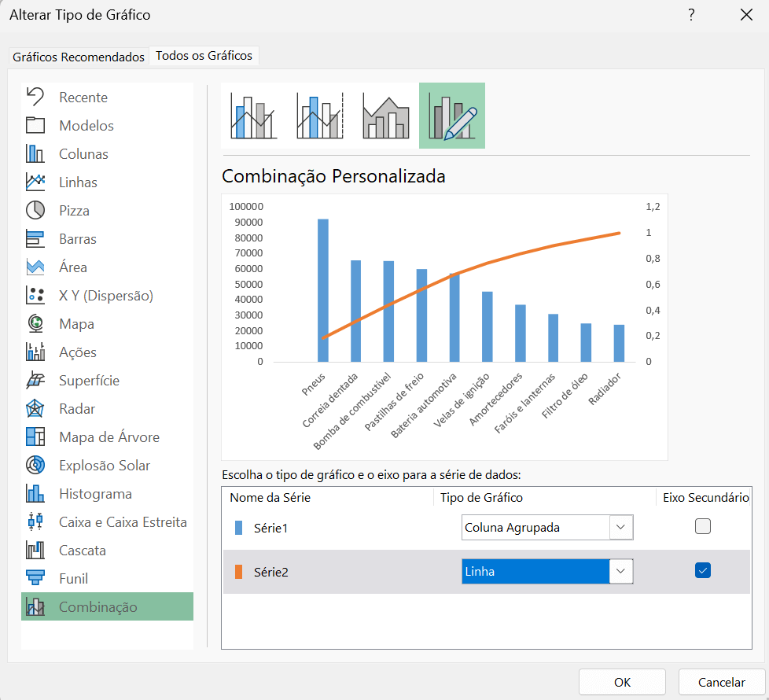Select the Série1 row label
The image size is (769, 700).
pyautogui.click(x=270, y=528)
